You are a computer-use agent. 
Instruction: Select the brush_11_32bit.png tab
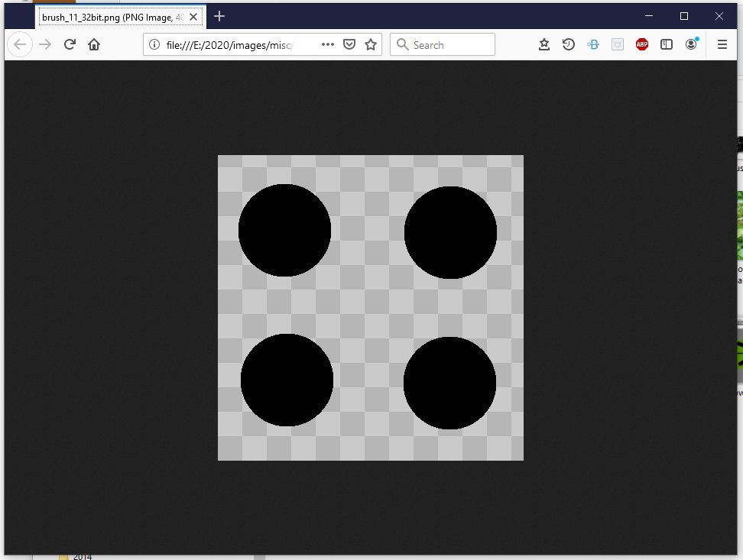pos(115,16)
